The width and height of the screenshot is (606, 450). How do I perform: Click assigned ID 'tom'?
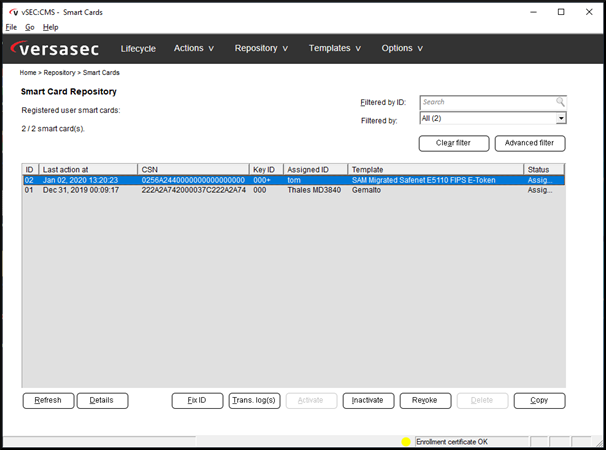click(294, 180)
